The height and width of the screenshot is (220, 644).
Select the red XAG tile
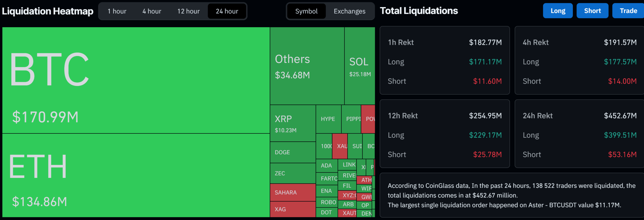tap(293, 209)
